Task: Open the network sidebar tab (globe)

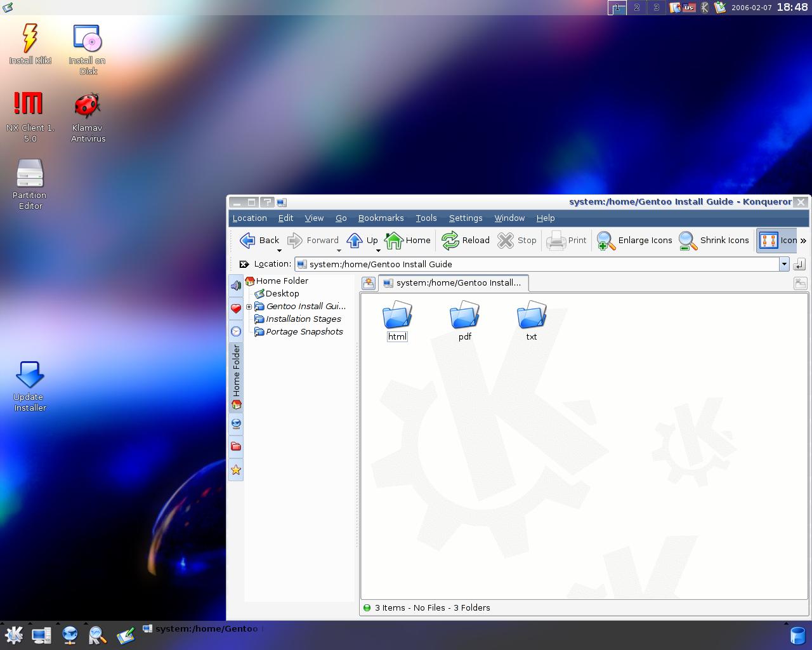Action: [236, 423]
